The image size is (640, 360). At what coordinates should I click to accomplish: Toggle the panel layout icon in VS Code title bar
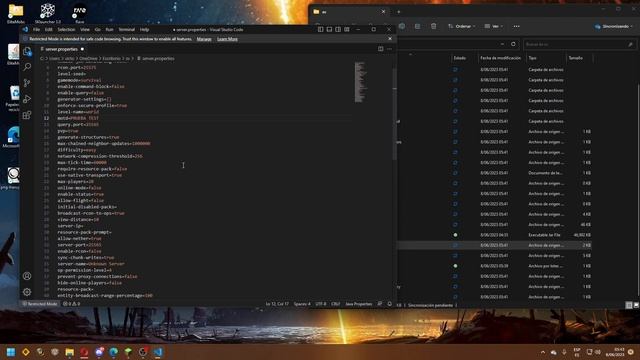[x=329, y=29]
